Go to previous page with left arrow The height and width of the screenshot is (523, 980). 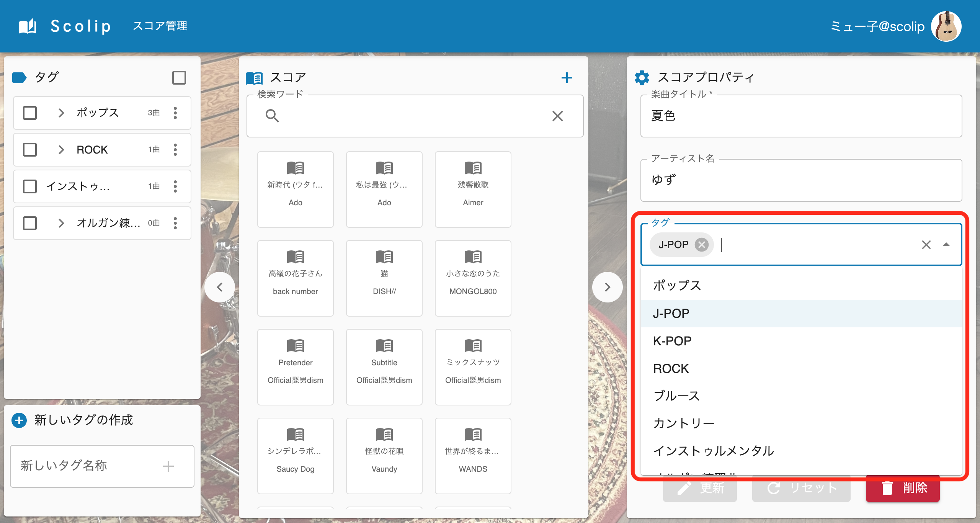pyautogui.click(x=219, y=287)
